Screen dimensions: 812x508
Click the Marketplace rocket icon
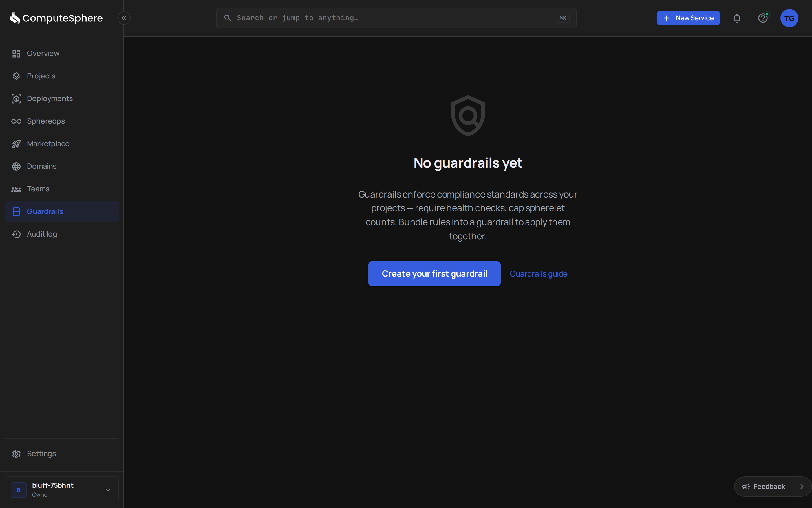pos(16,144)
